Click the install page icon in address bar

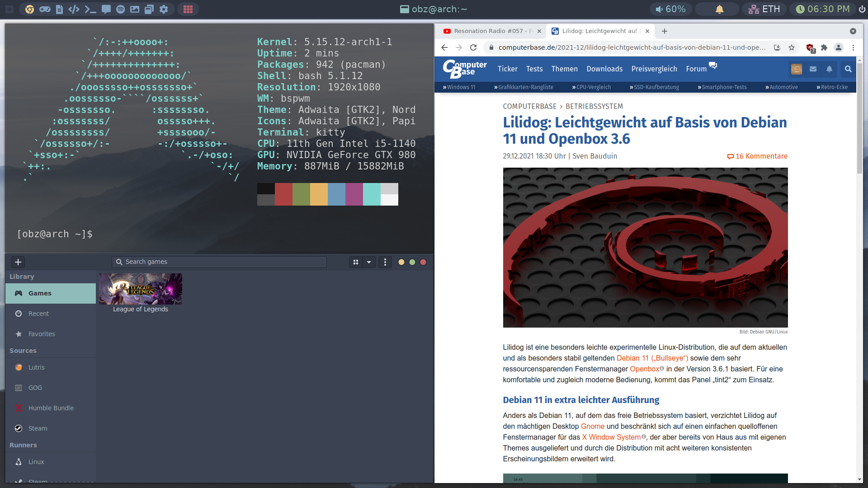coord(777,47)
